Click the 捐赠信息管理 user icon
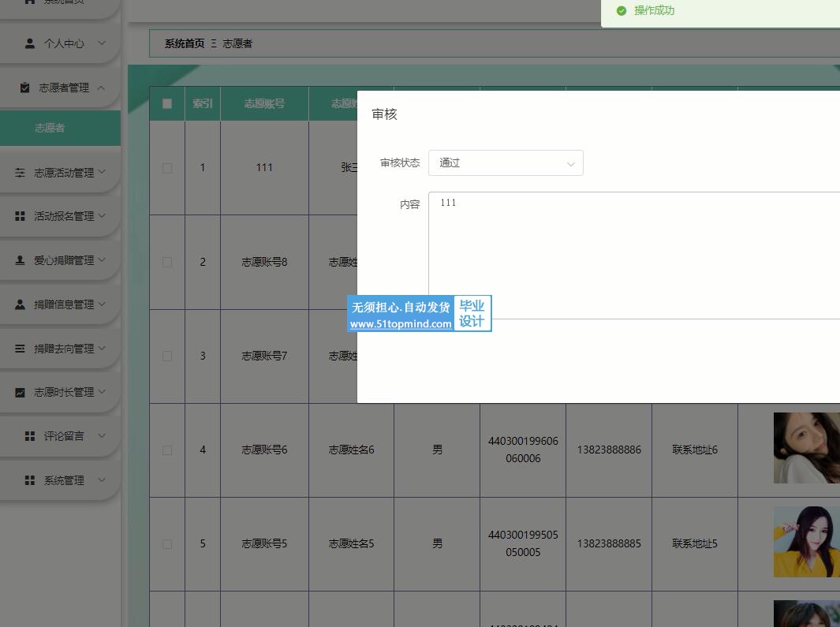This screenshot has height=627, width=840. (x=20, y=304)
